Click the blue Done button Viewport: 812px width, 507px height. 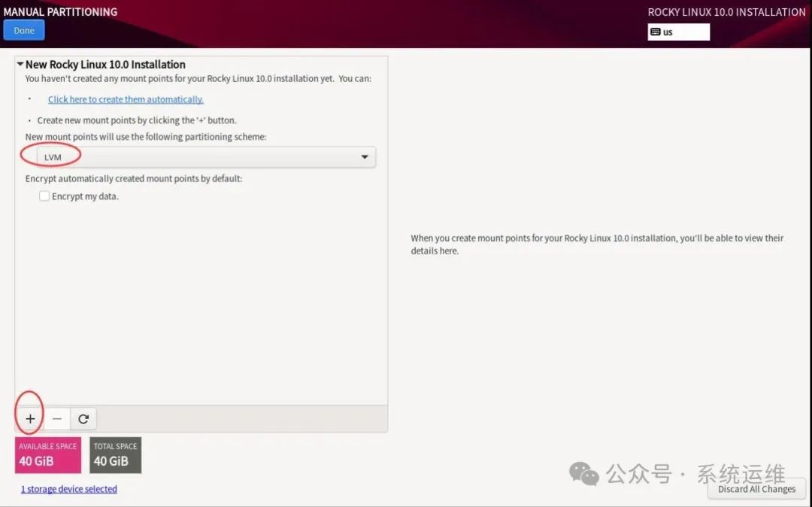[24, 30]
